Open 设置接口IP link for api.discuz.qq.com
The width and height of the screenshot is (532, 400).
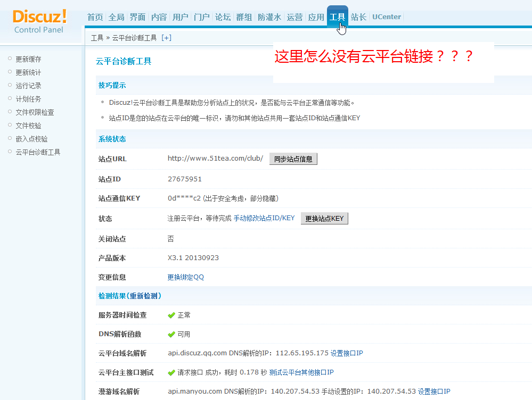pos(347,353)
